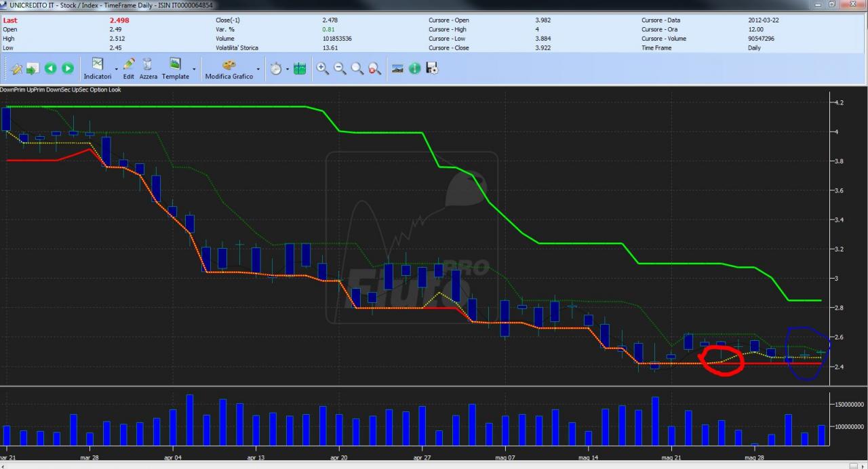868x469 pixels.
Task: Click the zoom in magnifier
Action: pos(323,68)
